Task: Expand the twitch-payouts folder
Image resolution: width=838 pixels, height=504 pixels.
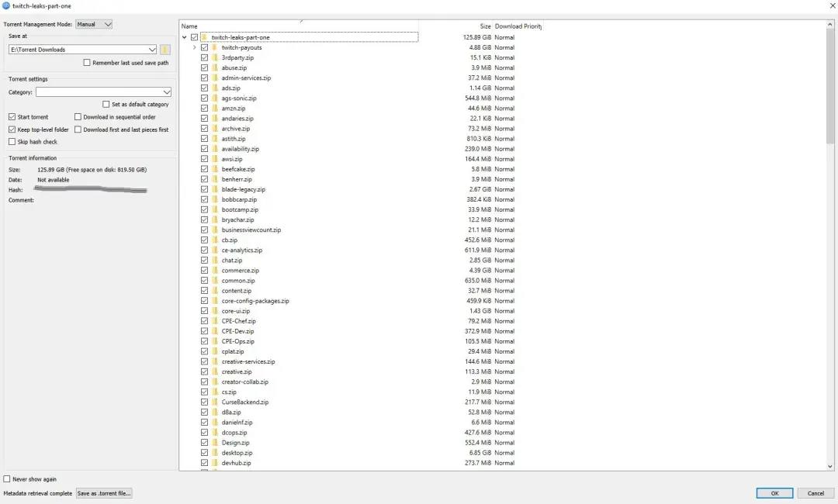Action: [x=194, y=47]
